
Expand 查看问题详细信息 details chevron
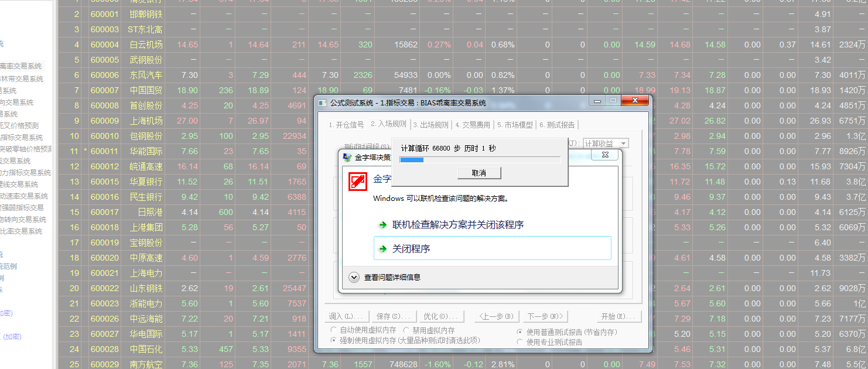[x=354, y=278]
